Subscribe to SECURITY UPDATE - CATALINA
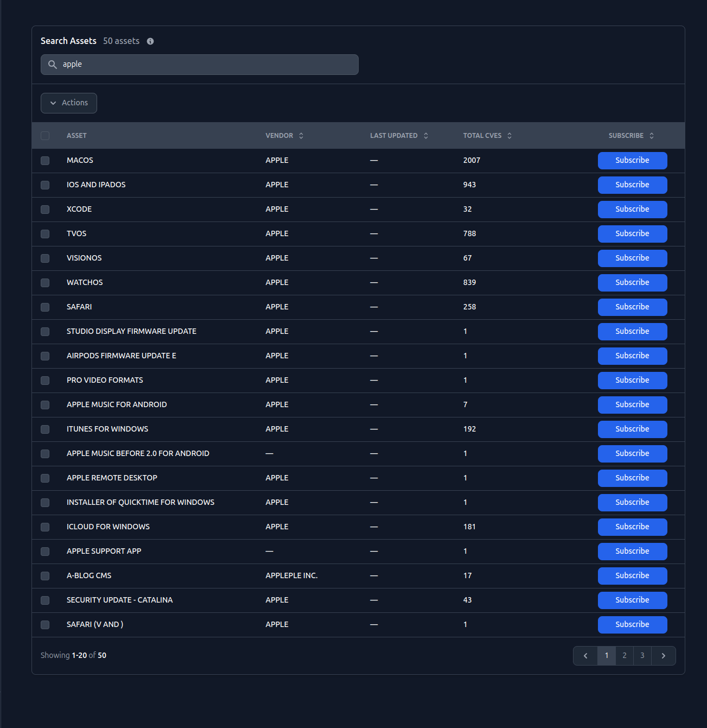The image size is (707, 728). (632, 600)
